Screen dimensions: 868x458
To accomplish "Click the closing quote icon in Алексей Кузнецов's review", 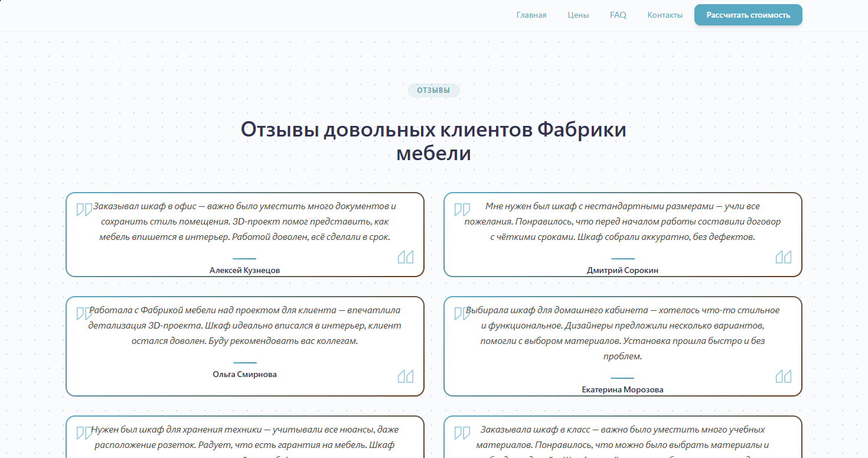I will pos(406,257).
